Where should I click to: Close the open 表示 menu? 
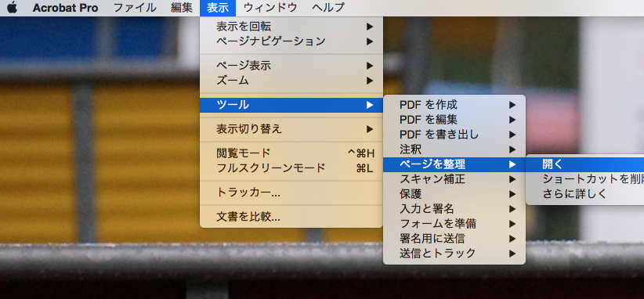point(218,8)
